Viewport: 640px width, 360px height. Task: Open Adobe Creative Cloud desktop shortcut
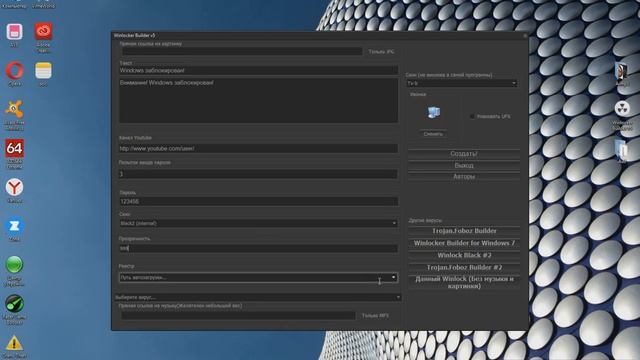pos(43,31)
